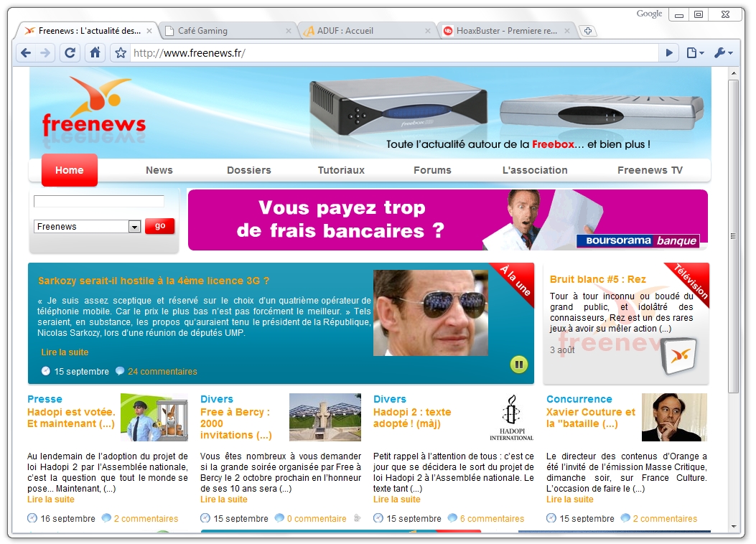Open the Forums navigation item

click(432, 170)
